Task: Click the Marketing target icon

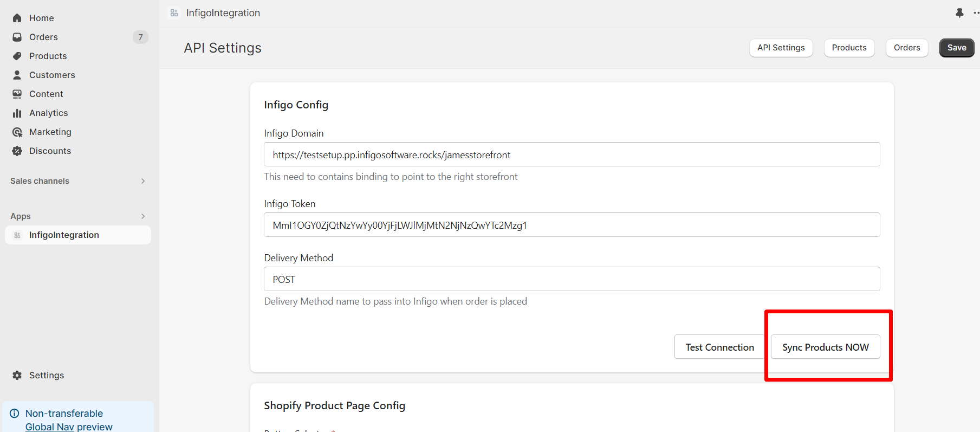Action: pyautogui.click(x=17, y=132)
